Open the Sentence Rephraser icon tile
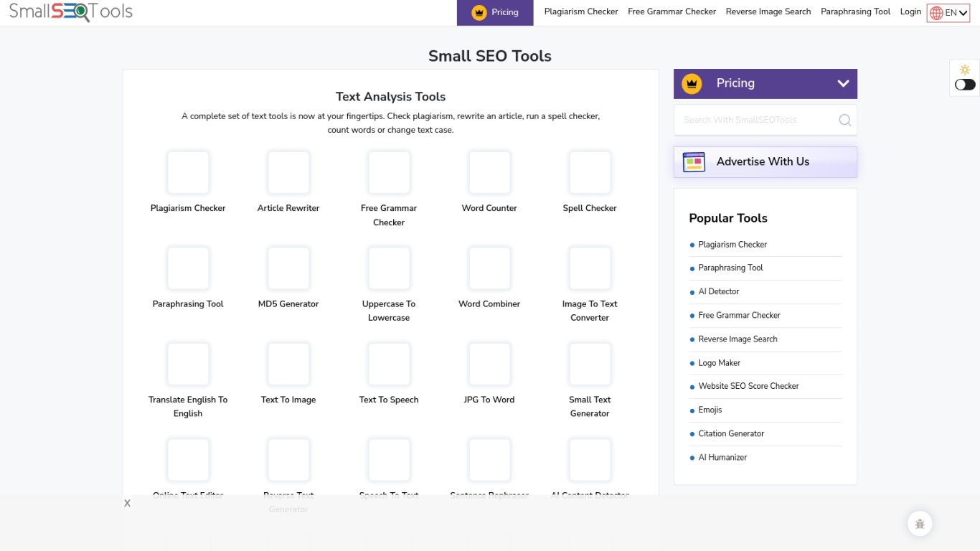This screenshot has width=980, height=551. 489,460
